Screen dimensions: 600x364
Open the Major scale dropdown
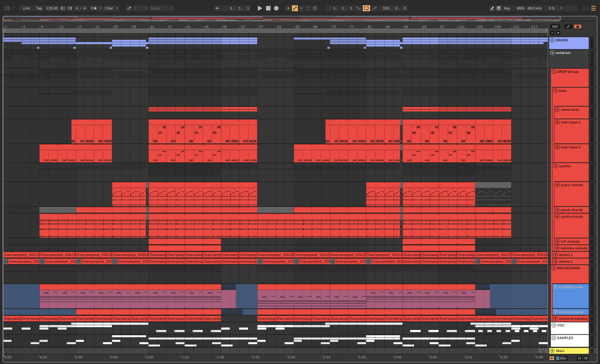(161, 8)
